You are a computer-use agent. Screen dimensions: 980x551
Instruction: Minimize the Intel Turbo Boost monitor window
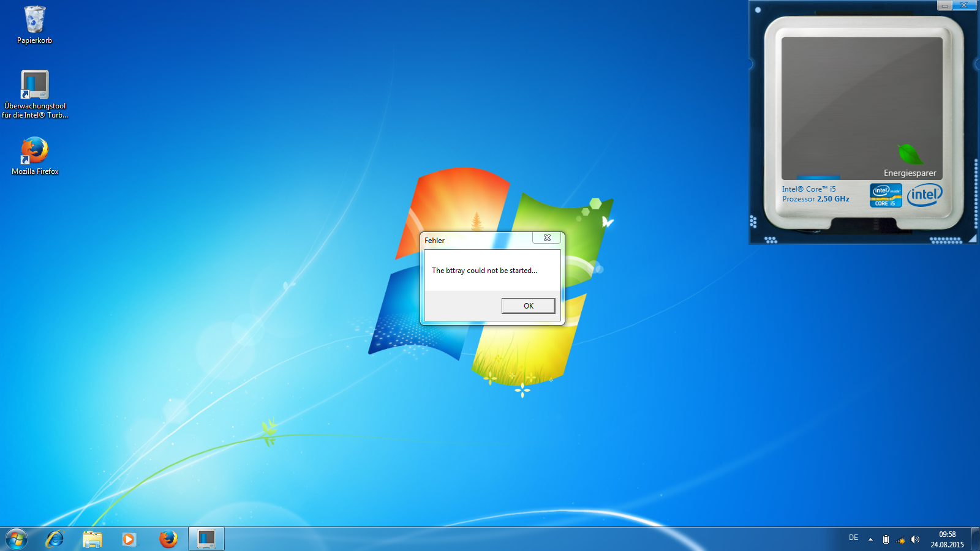(x=944, y=6)
